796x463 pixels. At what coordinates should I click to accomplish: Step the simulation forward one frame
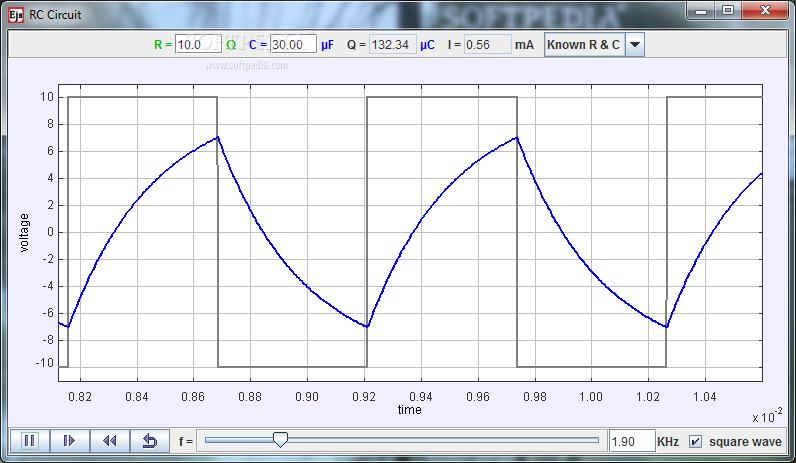(x=70, y=441)
